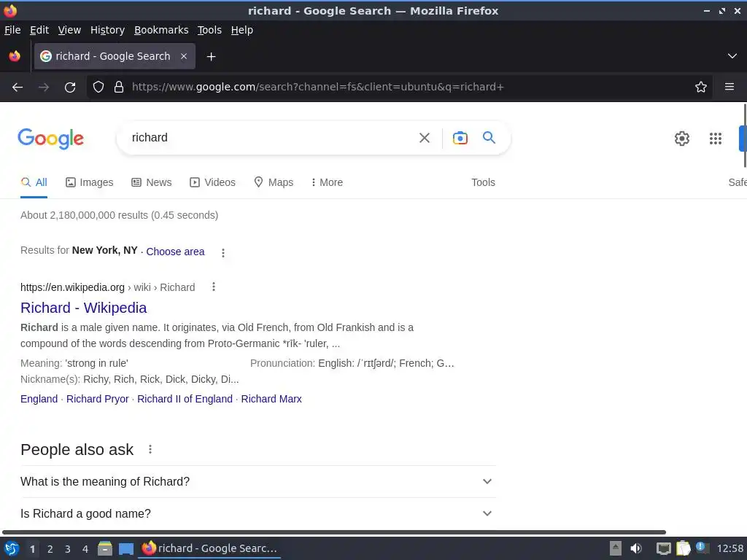Click the Firefox View icon
747x560 pixels.
[x=15, y=56]
